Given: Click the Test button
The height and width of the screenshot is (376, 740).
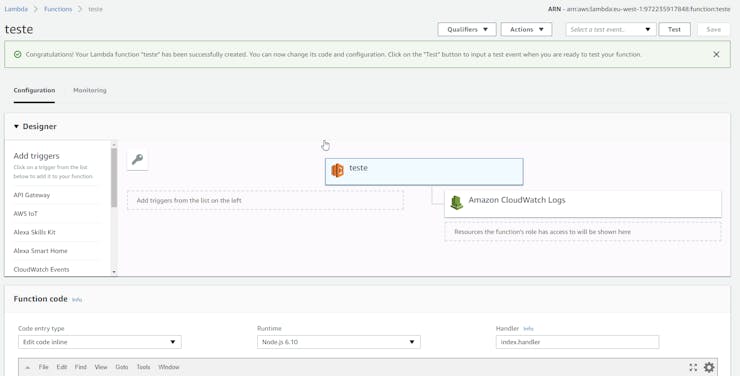Looking at the screenshot, I should (674, 29).
